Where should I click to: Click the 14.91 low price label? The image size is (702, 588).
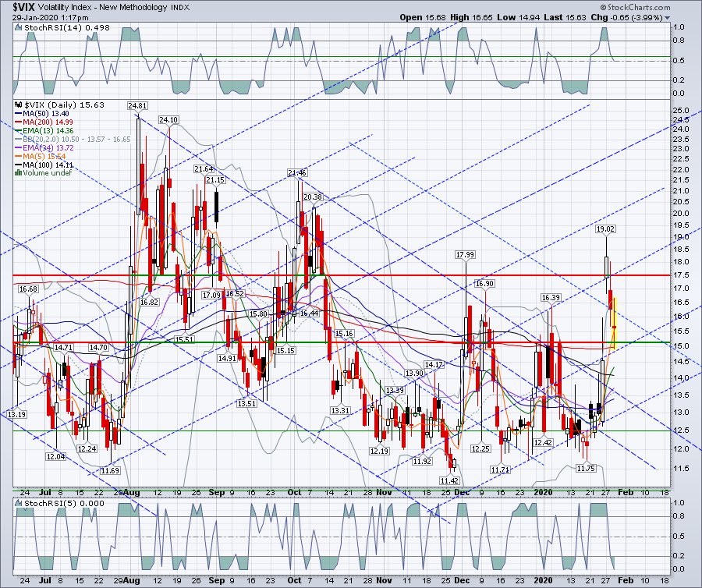[x=227, y=359]
